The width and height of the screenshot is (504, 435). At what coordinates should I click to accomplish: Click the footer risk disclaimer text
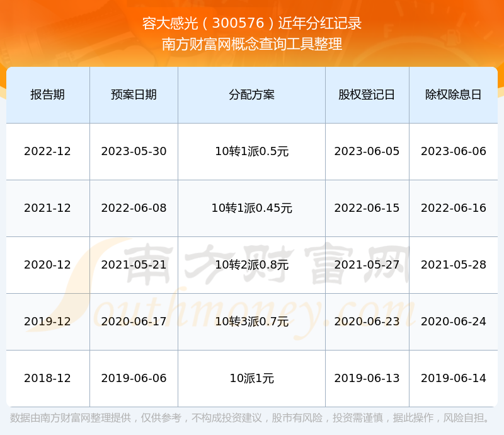point(252,416)
